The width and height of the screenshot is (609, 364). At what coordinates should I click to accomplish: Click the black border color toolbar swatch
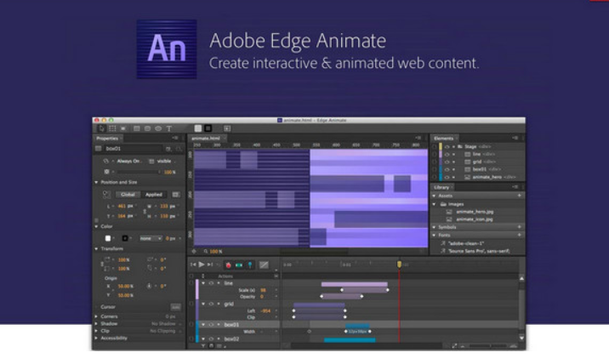pyautogui.click(x=208, y=128)
